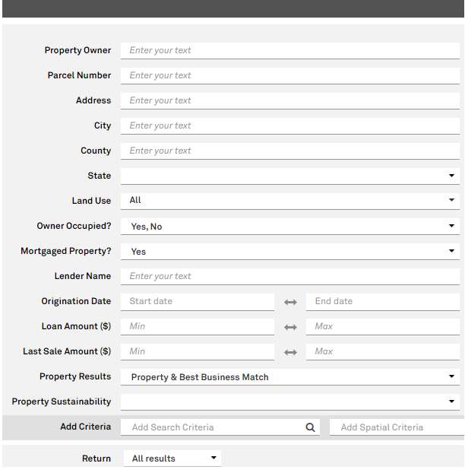Open the Property Results dropdown

point(289,377)
